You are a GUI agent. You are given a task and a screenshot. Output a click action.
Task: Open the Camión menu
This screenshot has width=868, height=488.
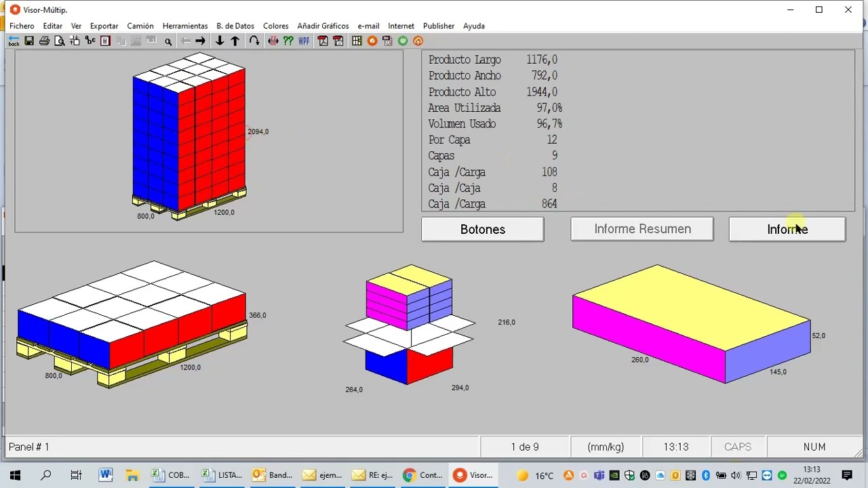coord(140,26)
